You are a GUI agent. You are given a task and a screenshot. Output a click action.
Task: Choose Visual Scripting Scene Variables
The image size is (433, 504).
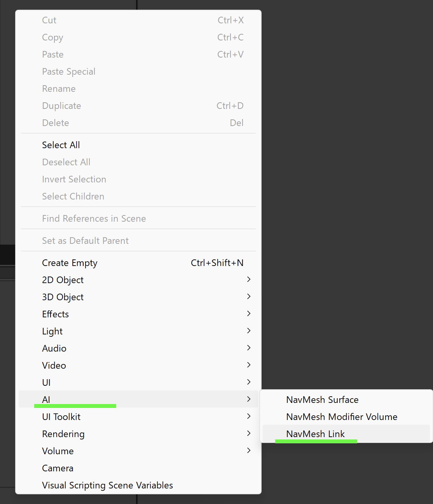coord(107,485)
